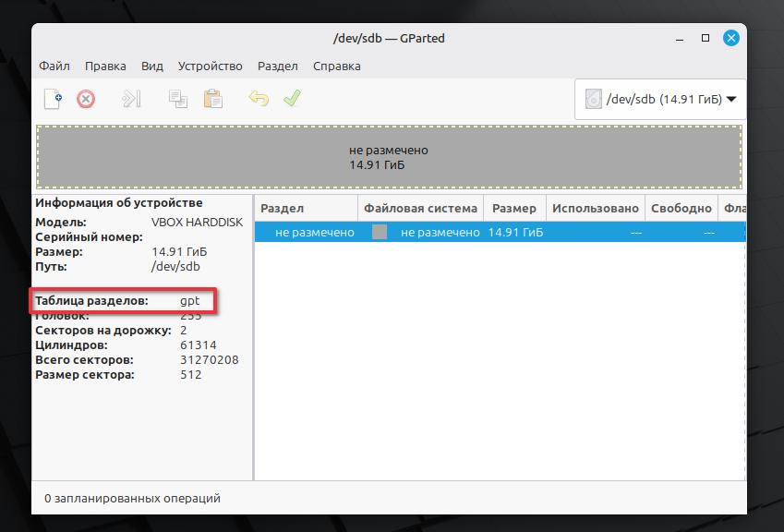Click the Undo last operation arrow
Screen dimensions: 784x532
pyautogui.click(x=259, y=99)
